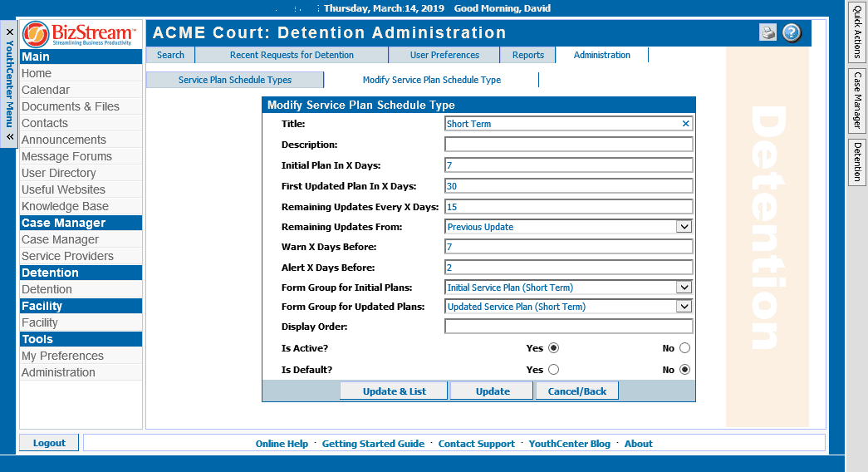Open Recent Requests for Detention tab

tap(292, 55)
